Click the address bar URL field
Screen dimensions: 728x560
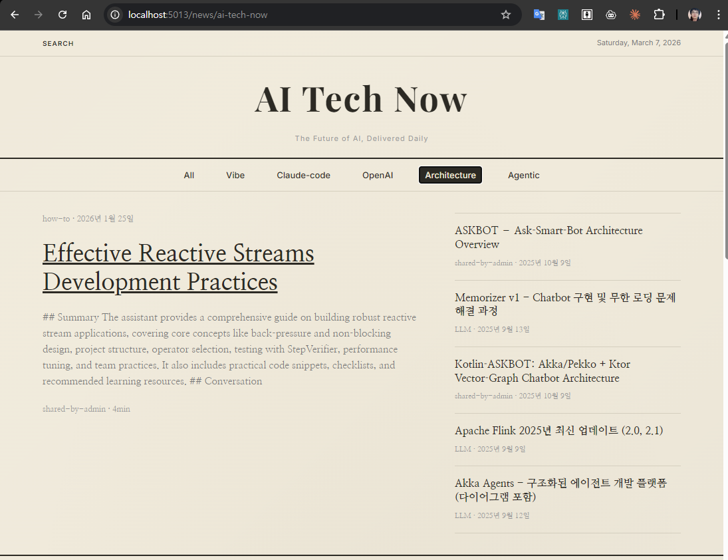(x=299, y=15)
